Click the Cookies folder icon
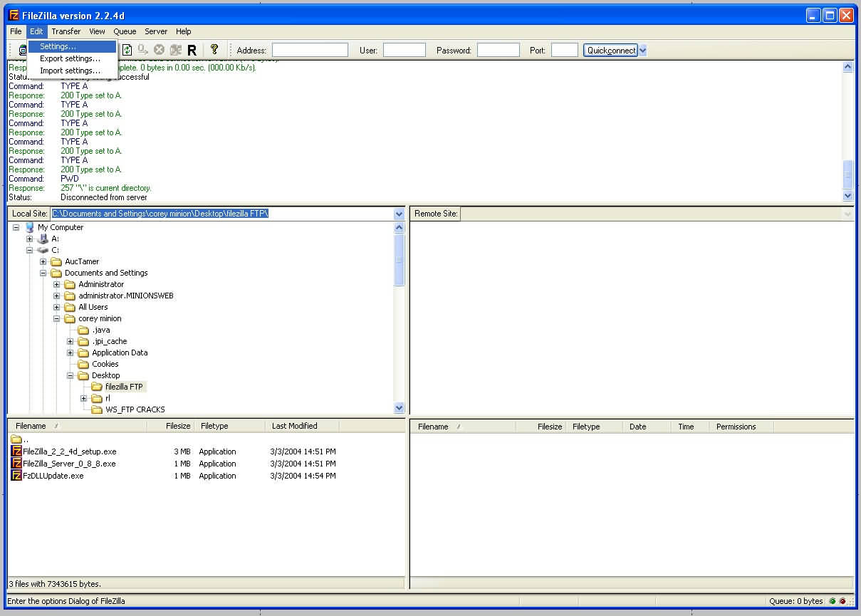Viewport: 861px width, 616px height. [83, 364]
